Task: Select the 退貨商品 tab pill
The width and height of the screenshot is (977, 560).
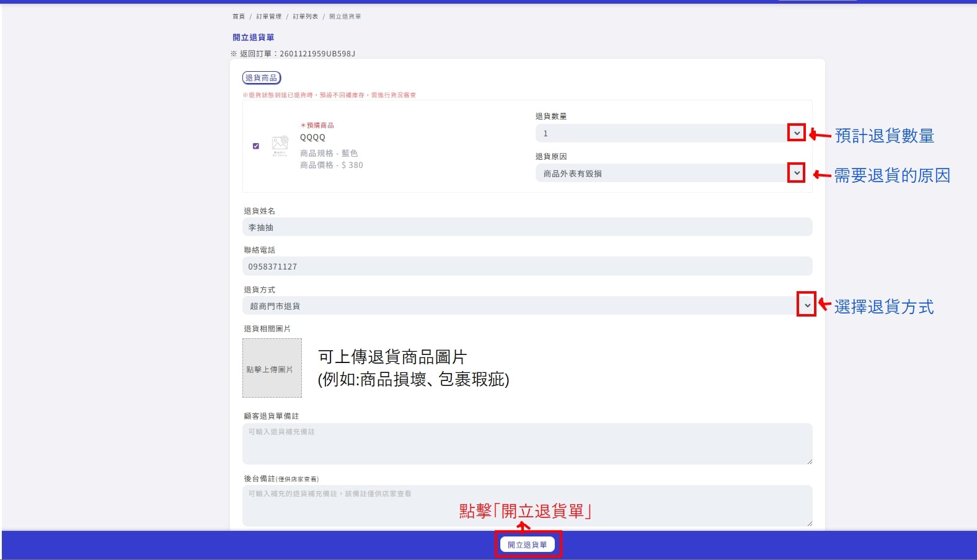Action: (x=262, y=78)
